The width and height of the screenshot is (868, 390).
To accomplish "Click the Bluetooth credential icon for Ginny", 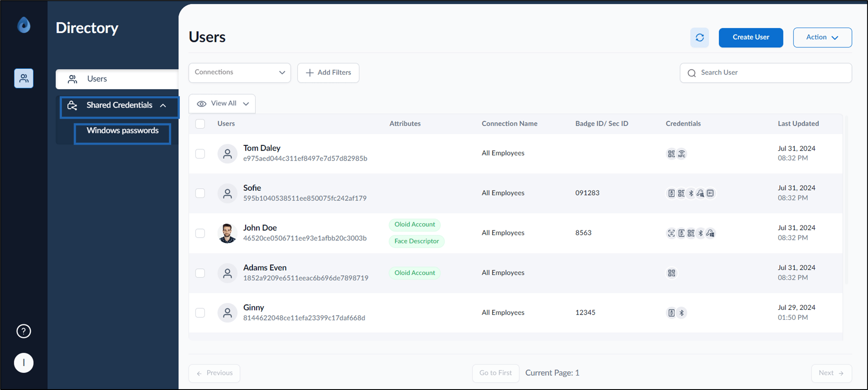I will click(x=682, y=313).
